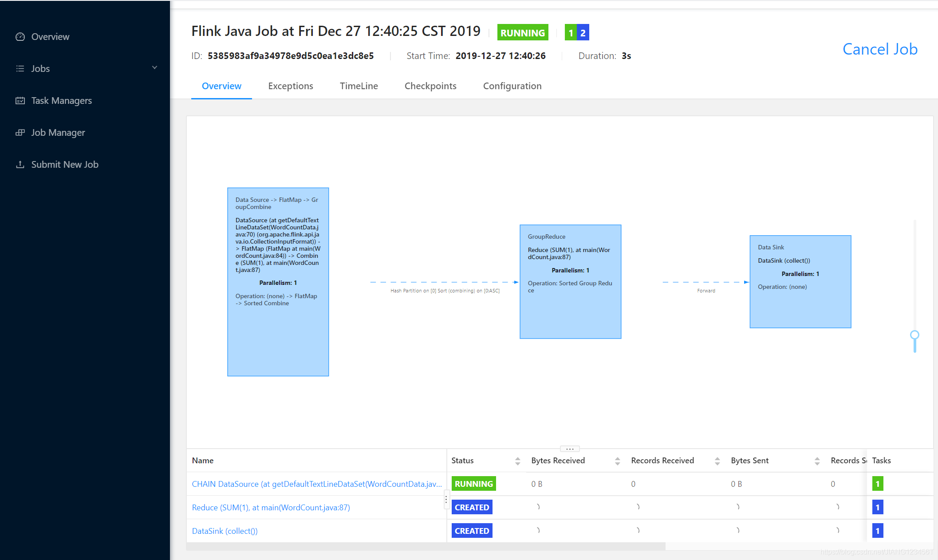
Task: Open the Configuration tab
Action: coord(512,86)
